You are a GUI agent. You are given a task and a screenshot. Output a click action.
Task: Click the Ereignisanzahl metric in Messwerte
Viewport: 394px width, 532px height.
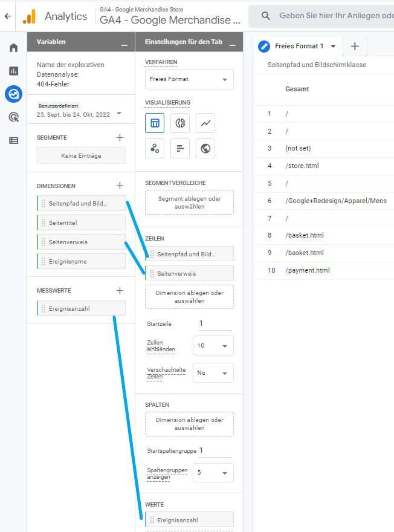click(x=81, y=308)
